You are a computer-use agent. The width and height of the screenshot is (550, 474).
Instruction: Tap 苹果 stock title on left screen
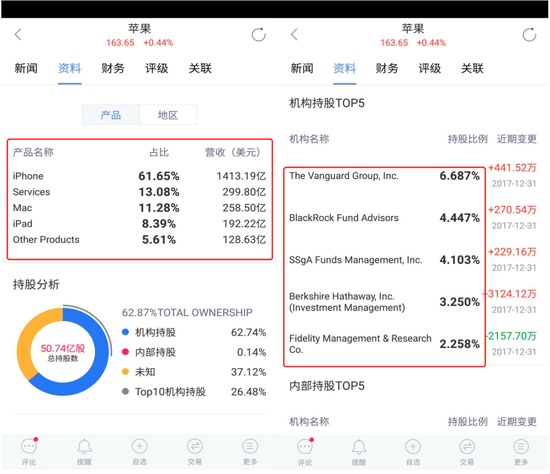click(x=139, y=29)
